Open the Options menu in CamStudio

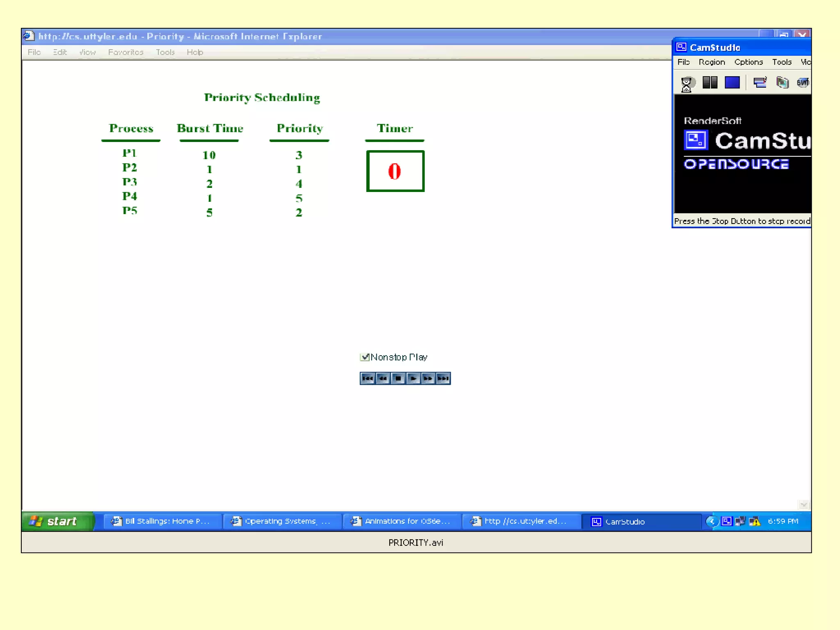748,62
